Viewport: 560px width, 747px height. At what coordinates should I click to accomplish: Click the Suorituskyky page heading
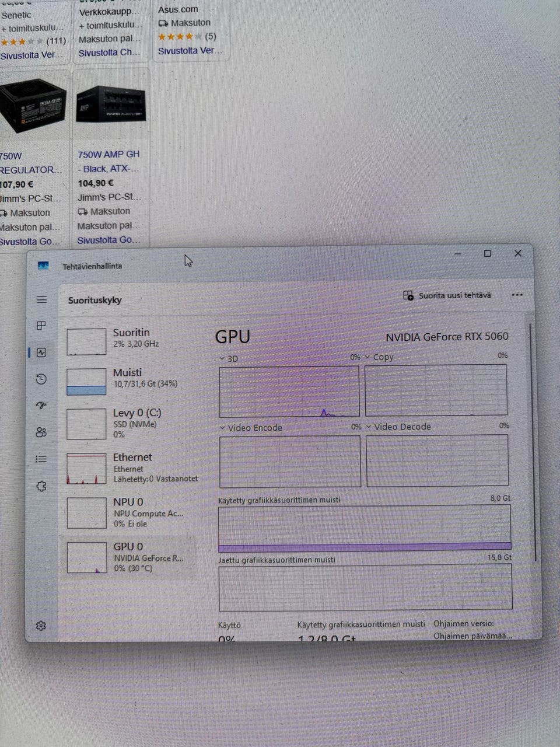pos(94,300)
